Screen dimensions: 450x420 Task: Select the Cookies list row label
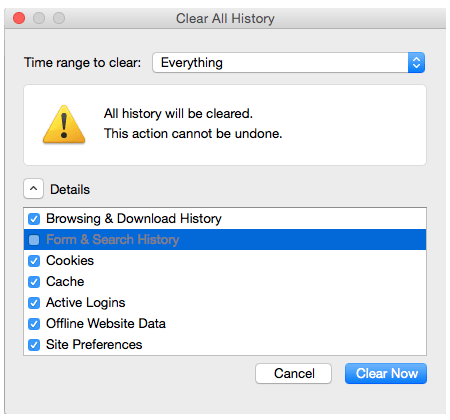pos(70,260)
